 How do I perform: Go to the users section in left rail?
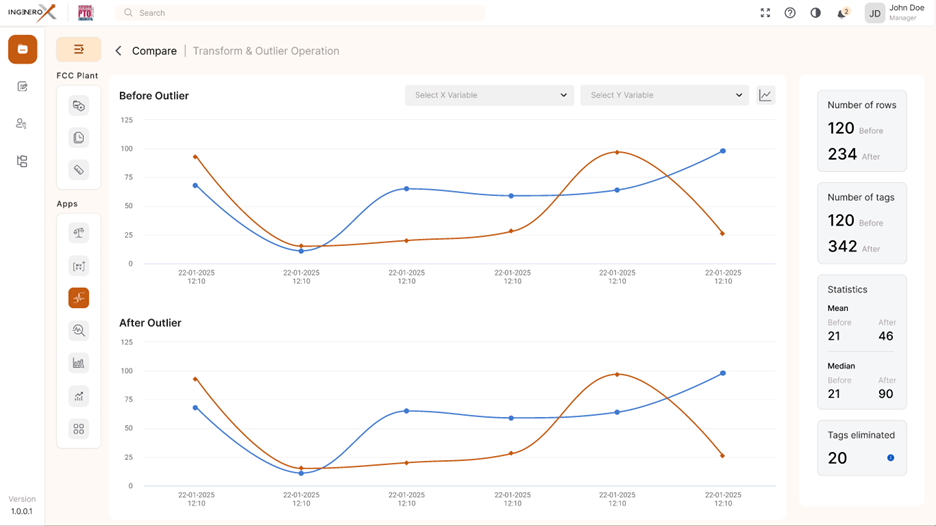point(22,124)
